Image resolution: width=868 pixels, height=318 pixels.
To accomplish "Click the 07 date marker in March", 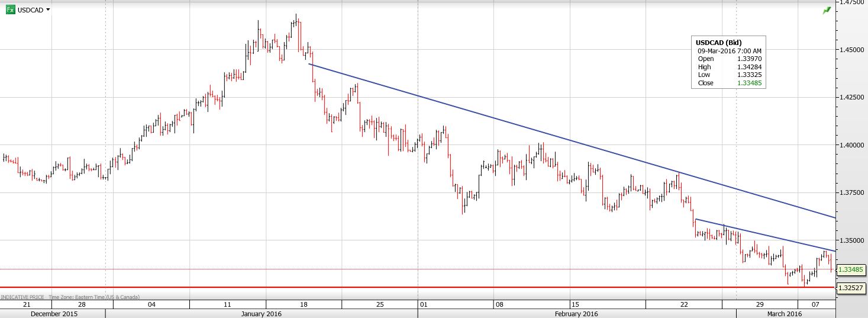I will [x=815, y=304].
